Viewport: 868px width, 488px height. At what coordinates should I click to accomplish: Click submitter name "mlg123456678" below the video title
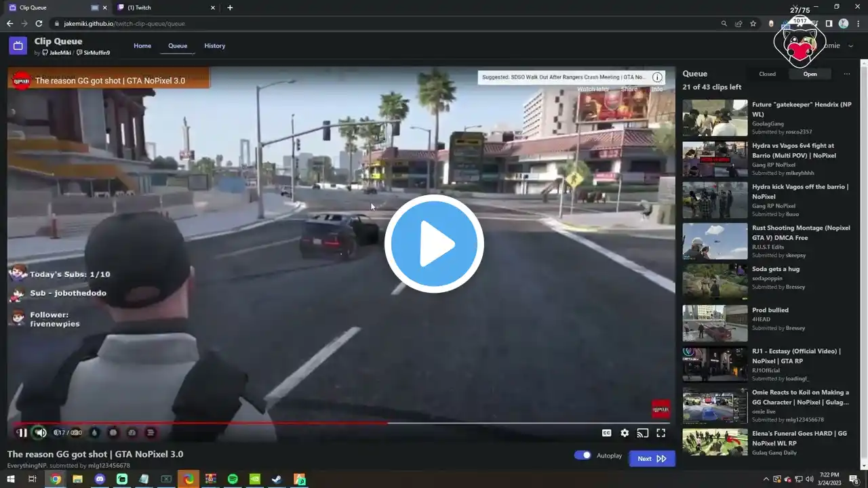click(x=108, y=466)
